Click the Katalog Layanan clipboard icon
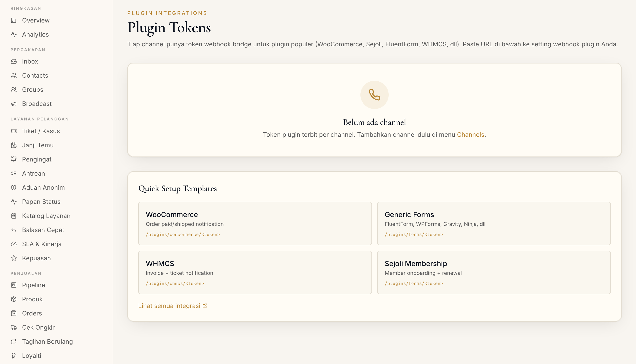The image size is (636, 364). pyautogui.click(x=14, y=216)
